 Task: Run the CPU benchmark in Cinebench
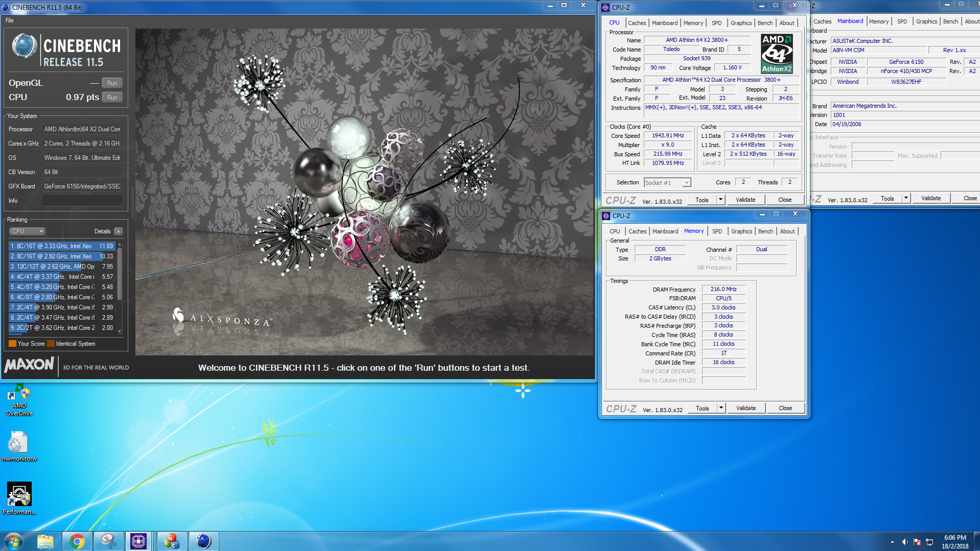pos(112,98)
